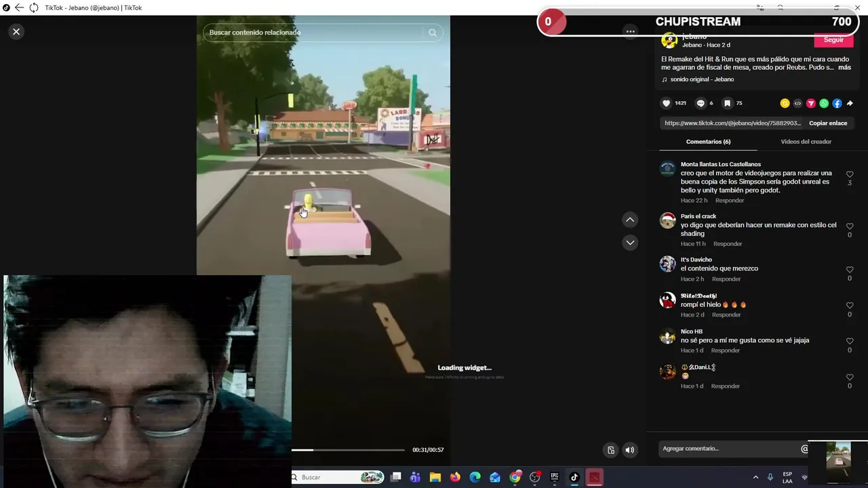
Task: Seek on the video progress bar
Action: click(348, 450)
